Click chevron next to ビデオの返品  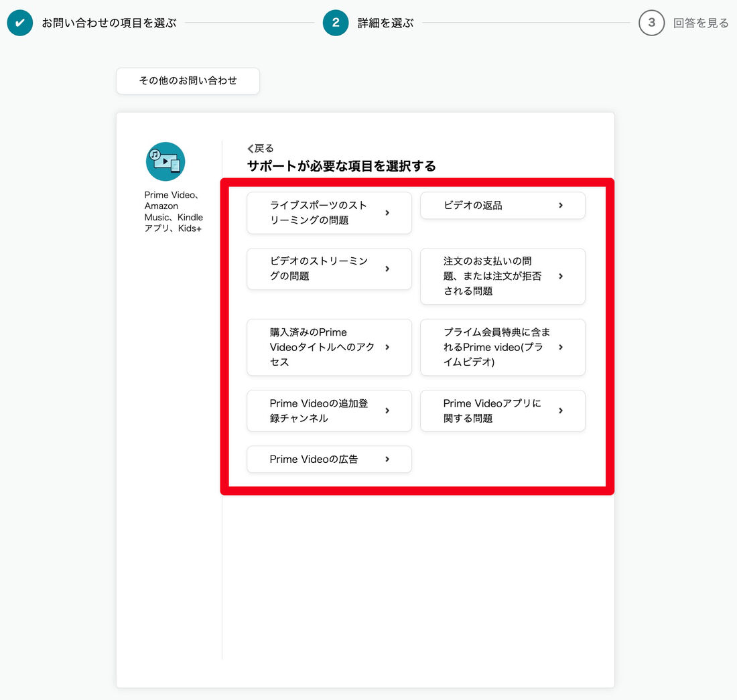coord(561,205)
